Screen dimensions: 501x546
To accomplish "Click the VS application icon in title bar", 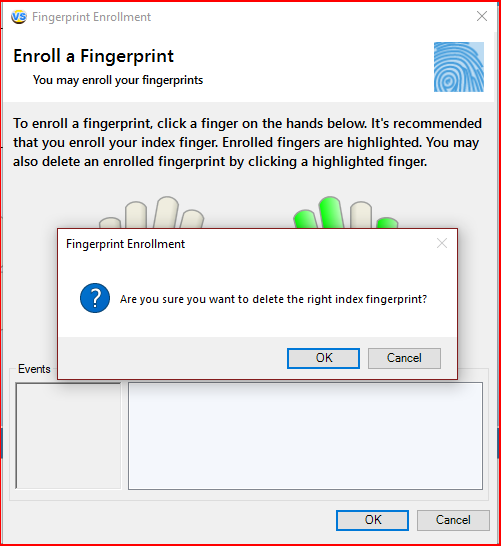I will click(19, 17).
